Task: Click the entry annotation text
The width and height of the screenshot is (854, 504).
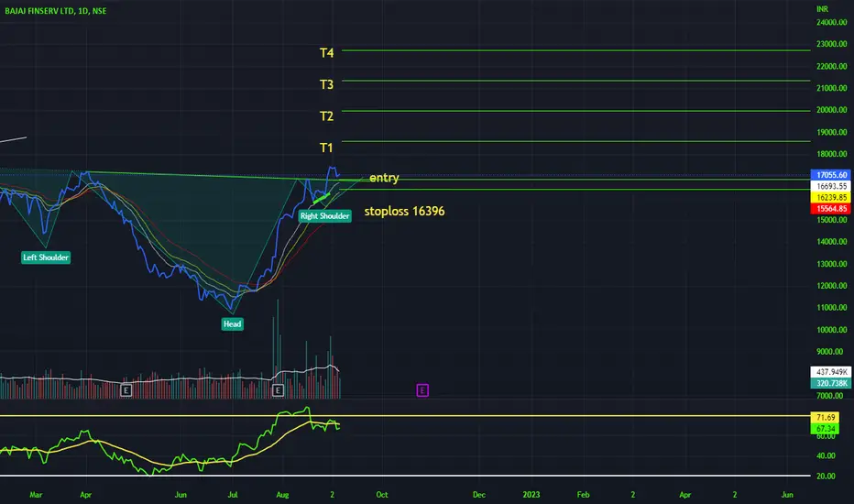Action: [384, 178]
